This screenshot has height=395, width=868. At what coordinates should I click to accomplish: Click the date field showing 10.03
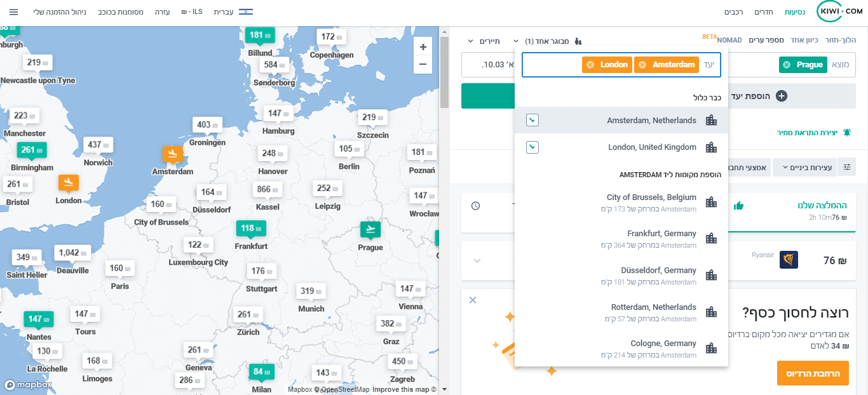tap(487, 65)
